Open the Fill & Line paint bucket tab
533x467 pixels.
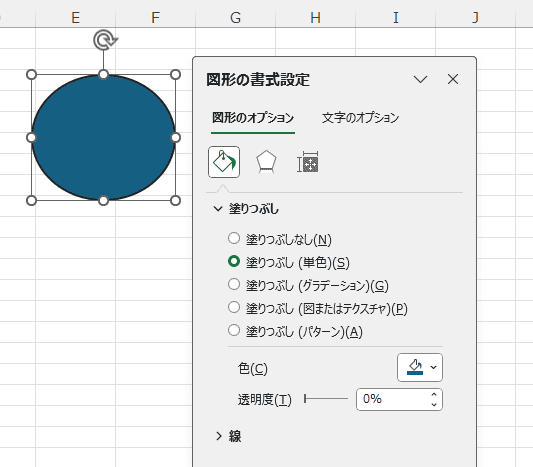point(224,162)
